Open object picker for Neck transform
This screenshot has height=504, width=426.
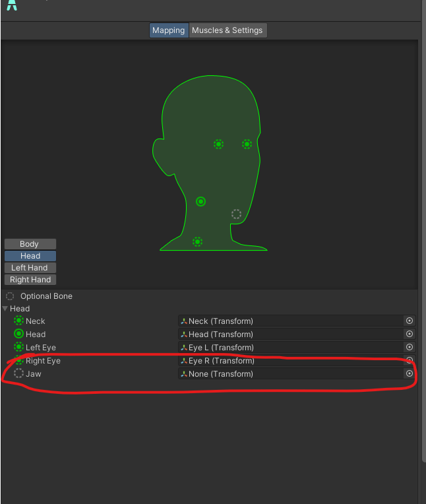(410, 321)
